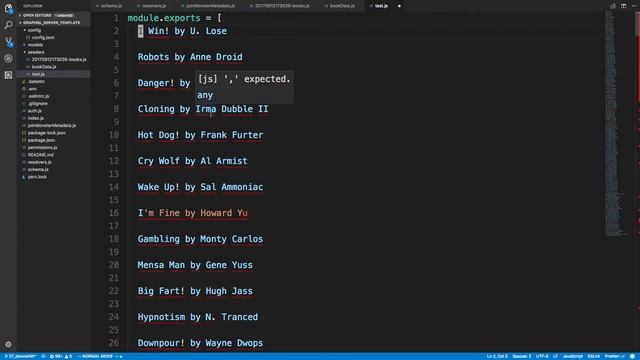Open the Source Control view
The width and height of the screenshot is (640, 360).
click(8, 42)
